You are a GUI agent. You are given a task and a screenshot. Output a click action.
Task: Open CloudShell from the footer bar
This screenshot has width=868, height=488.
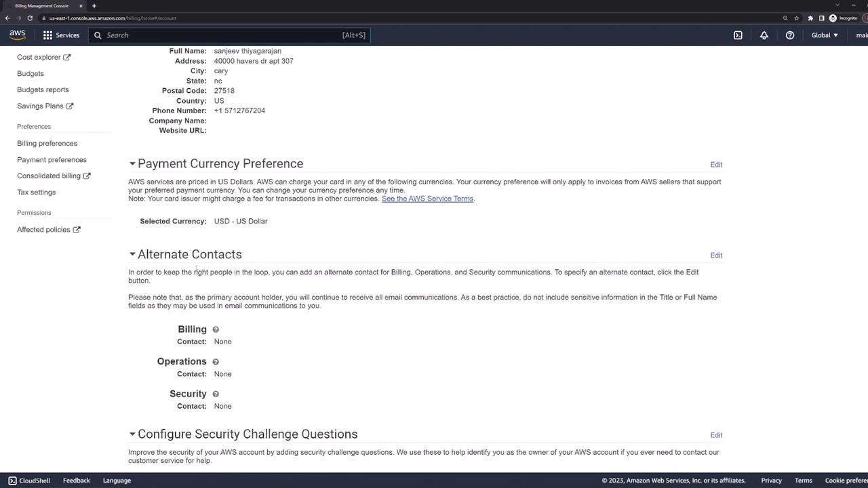[29, 481]
